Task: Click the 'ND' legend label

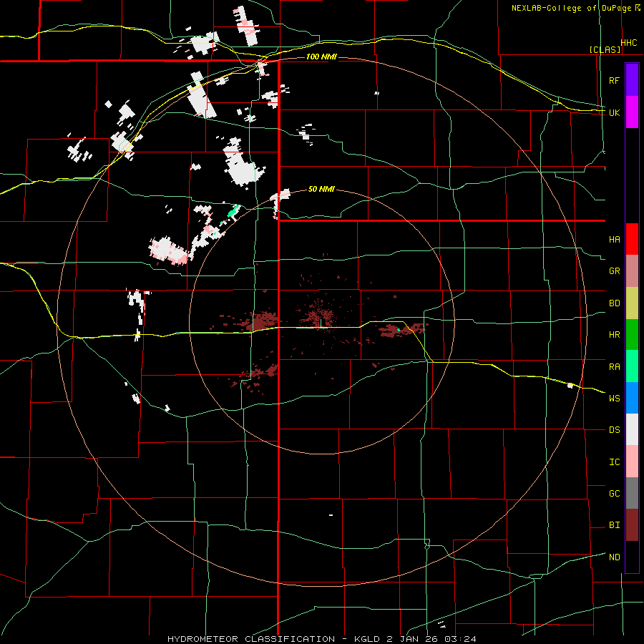Action: [614, 557]
